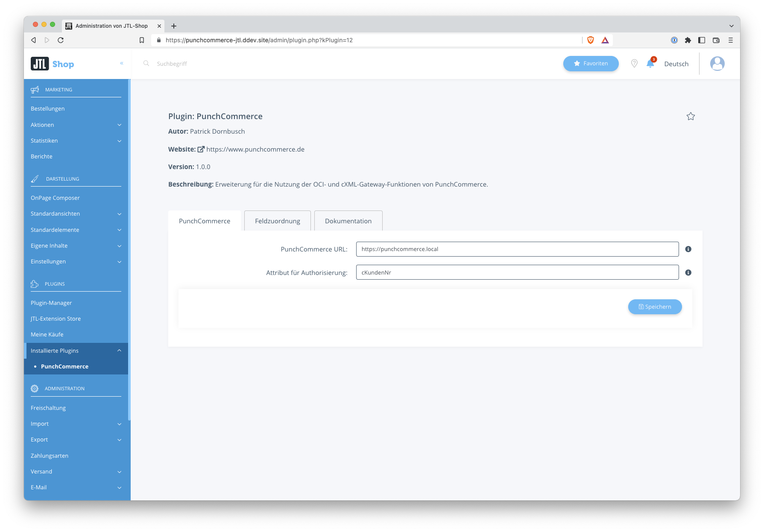Show info for PunchCommerce URL field
Viewport: 764px width, 532px height.
688,249
